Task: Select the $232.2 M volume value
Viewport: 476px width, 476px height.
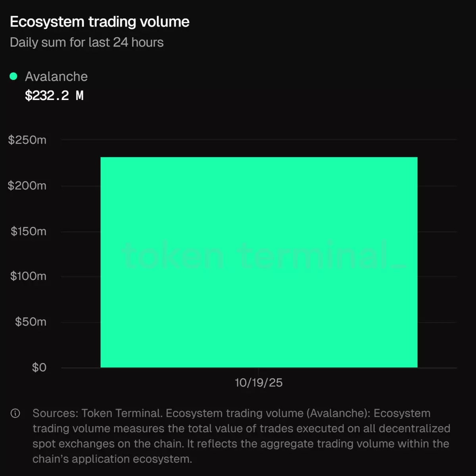Action: coord(54,96)
